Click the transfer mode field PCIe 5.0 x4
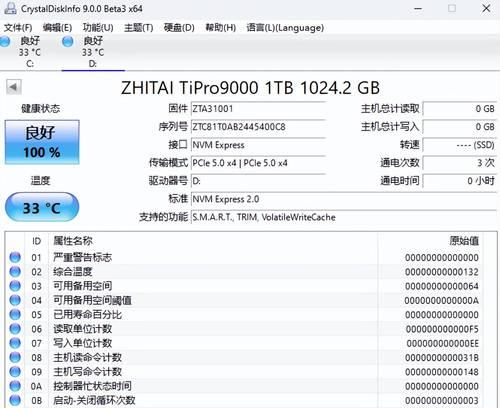Screen dimensions: 500x408 click(258, 163)
